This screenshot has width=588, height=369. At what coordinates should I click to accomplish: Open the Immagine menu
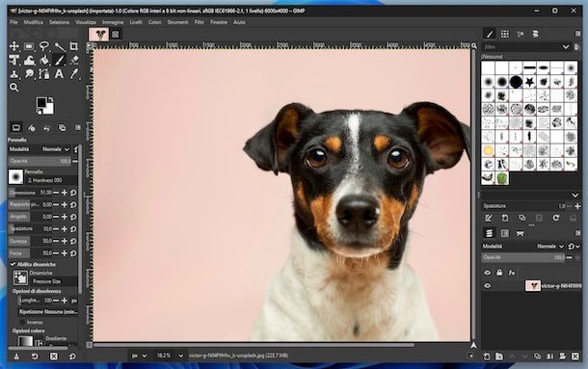click(113, 22)
